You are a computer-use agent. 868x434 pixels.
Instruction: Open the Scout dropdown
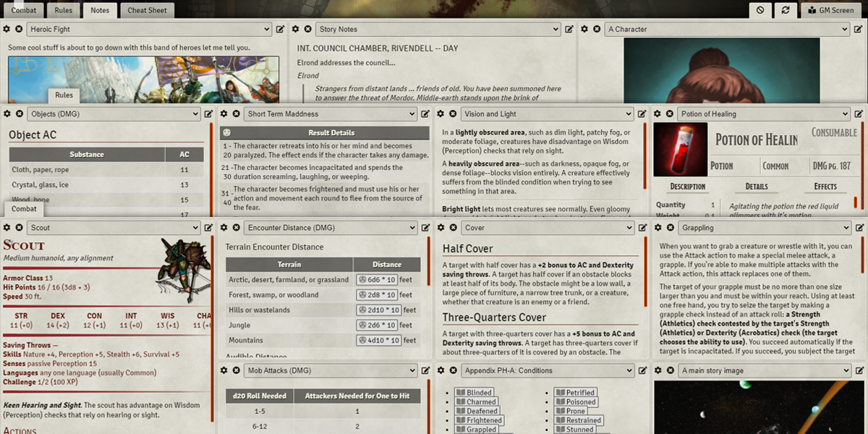click(x=114, y=228)
